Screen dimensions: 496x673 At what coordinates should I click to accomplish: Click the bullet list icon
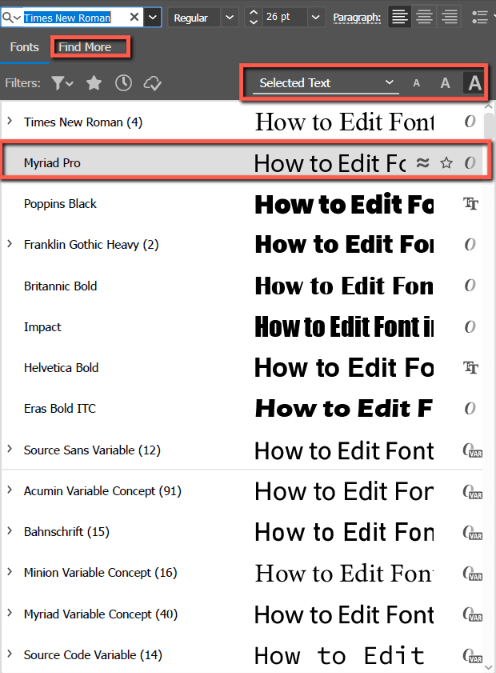(x=480, y=17)
